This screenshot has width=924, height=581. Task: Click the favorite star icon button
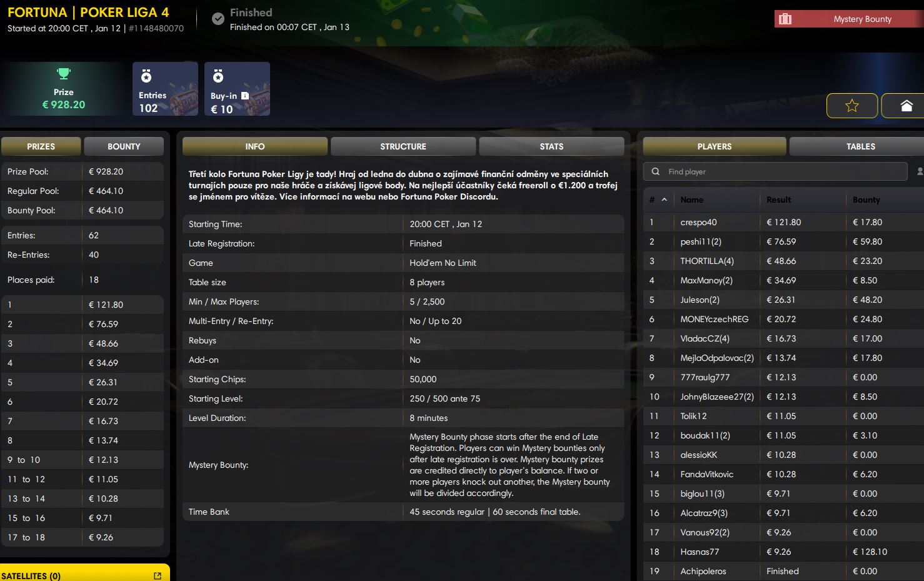pos(851,106)
